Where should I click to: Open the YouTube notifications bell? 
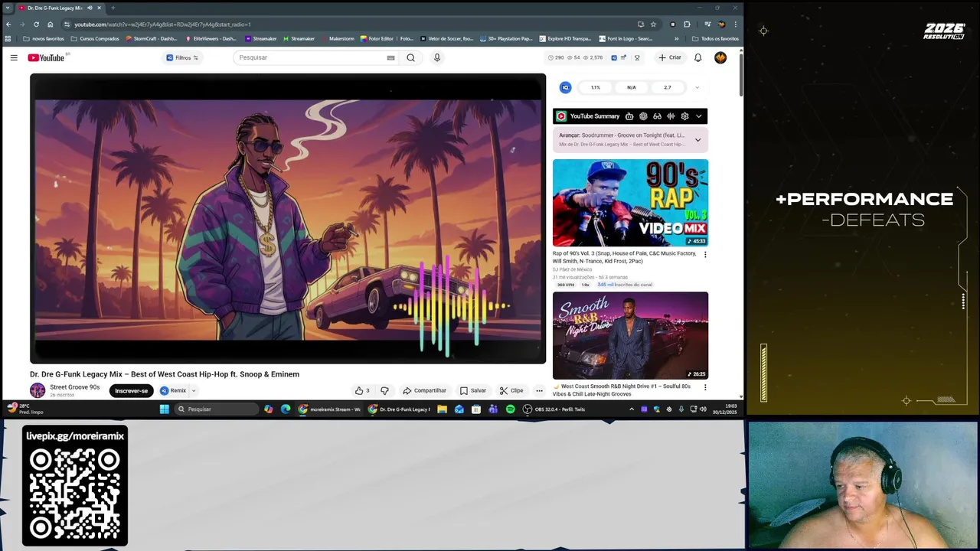[697, 57]
